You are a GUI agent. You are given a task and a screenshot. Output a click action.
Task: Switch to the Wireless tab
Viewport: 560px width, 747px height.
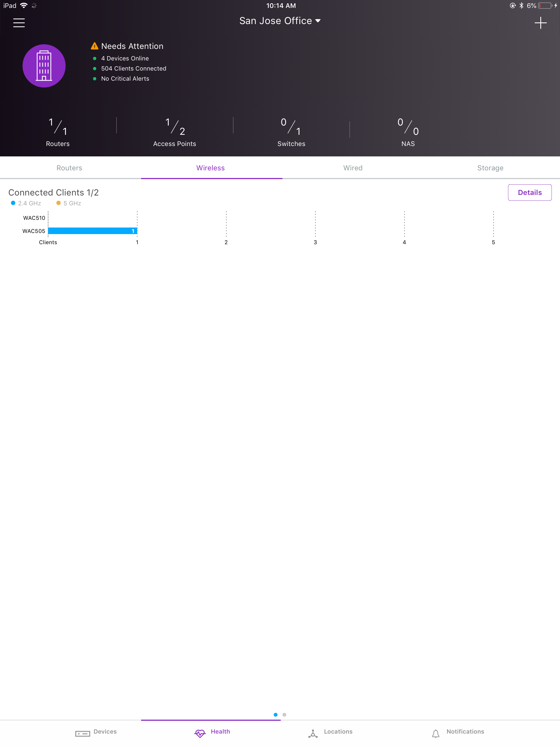[x=211, y=168]
